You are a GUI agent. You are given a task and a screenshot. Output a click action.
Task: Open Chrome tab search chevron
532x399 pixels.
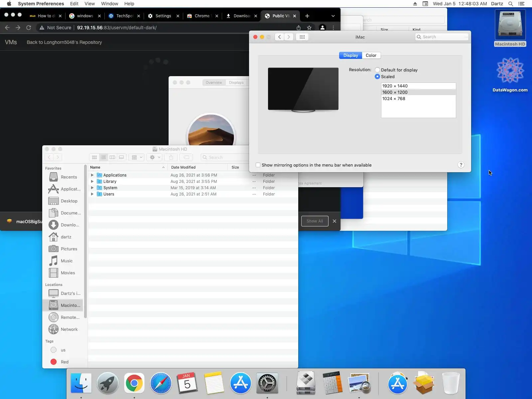pyautogui.click(x=333, y=16)
